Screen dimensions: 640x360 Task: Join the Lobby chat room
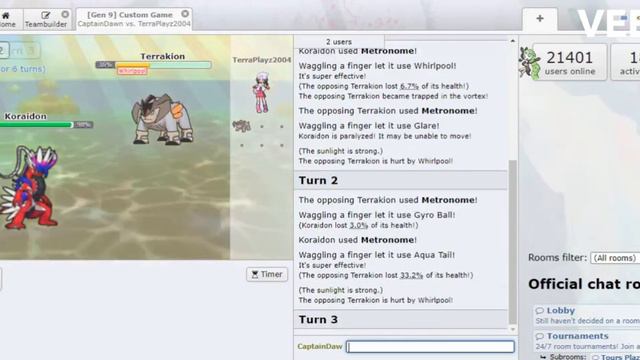tap(560, 311)
